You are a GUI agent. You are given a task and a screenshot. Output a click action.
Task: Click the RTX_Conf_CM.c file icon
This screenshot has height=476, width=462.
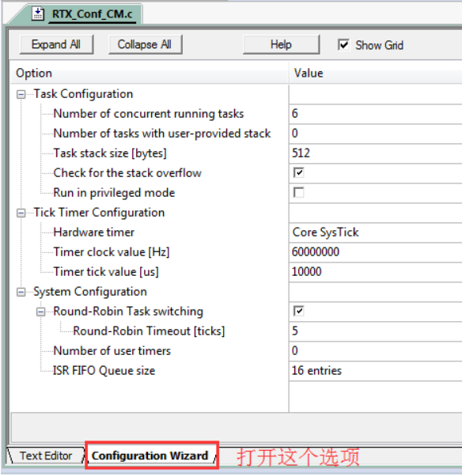click(x=38, y=13)
